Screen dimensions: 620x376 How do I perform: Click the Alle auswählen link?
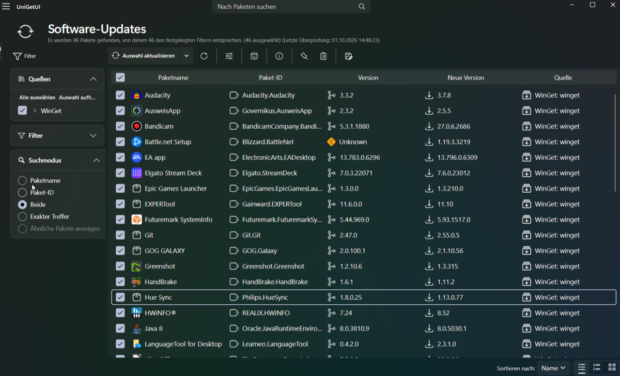tap(37, 97)
